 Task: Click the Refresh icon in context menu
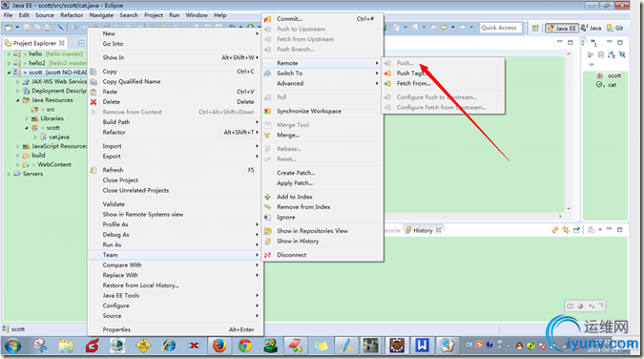93,170
